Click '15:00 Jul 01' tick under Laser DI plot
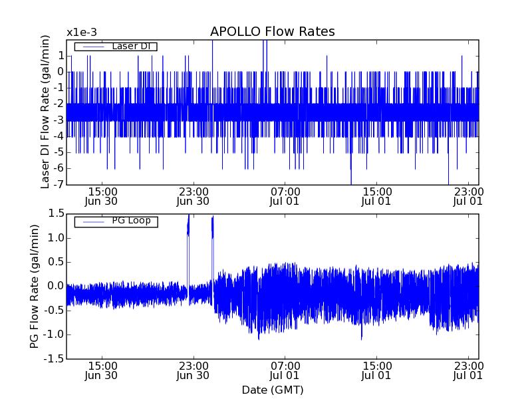 click(376, 197)
